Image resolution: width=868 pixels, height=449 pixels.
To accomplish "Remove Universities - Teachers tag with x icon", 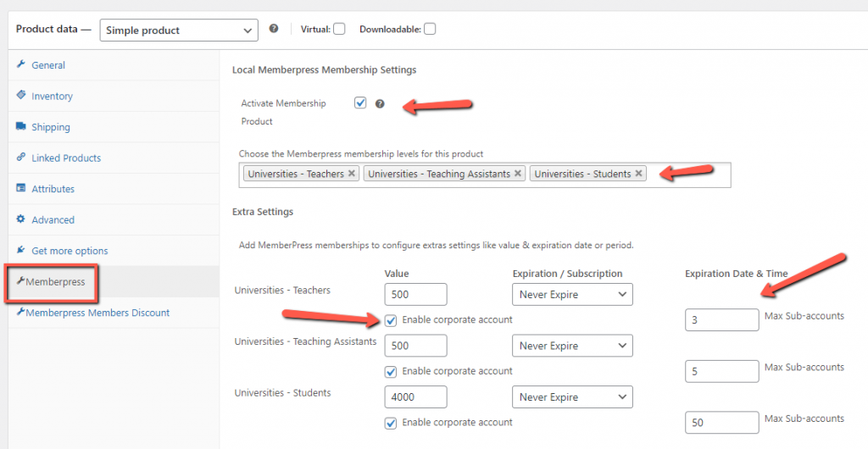I will (x=352, y=174).
